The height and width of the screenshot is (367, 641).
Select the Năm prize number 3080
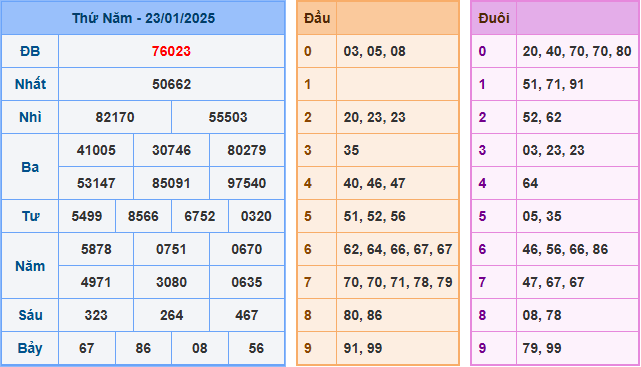click(171, 282)
